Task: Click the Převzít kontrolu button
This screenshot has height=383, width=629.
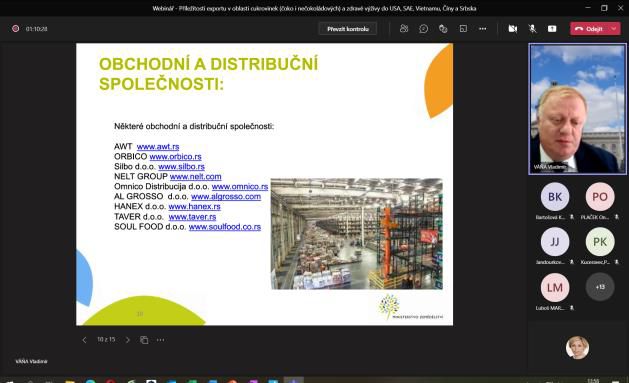Action: click(x=348, y=28)
